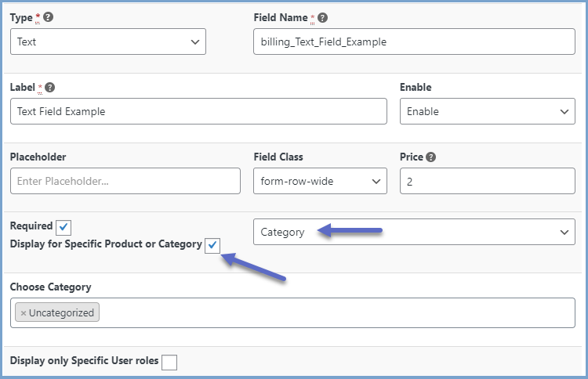Click the Type dropdown chevron arrow
This screenshot has width=588, height=379.
(x=195, y=42)
